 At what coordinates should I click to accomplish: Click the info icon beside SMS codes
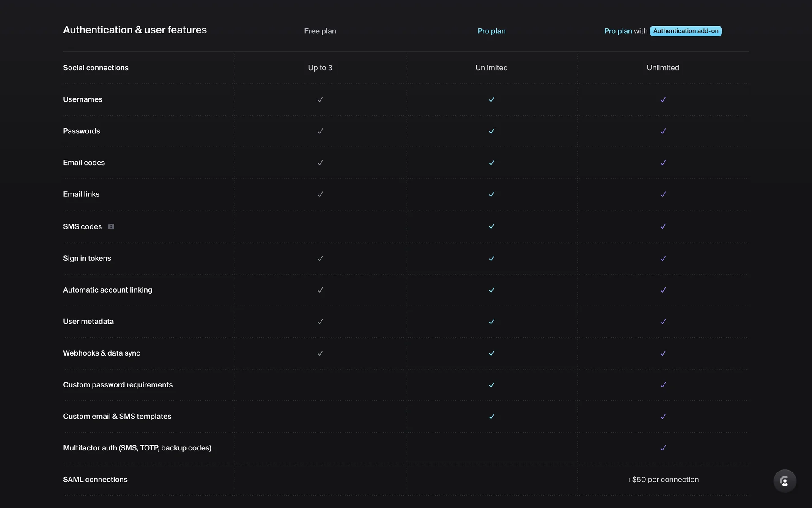(x=111, y=226)
